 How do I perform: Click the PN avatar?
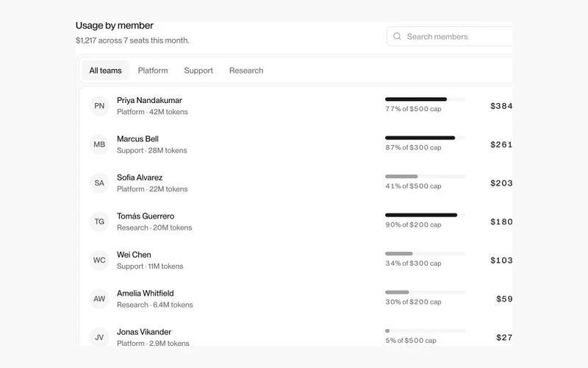tap(99, 106)
